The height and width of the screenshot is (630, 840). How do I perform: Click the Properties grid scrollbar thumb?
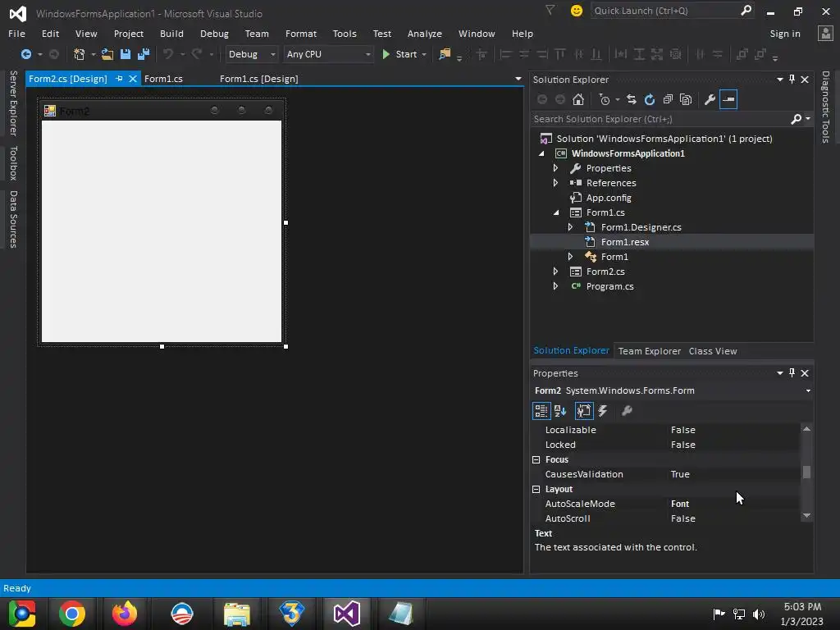coord(806,472)
